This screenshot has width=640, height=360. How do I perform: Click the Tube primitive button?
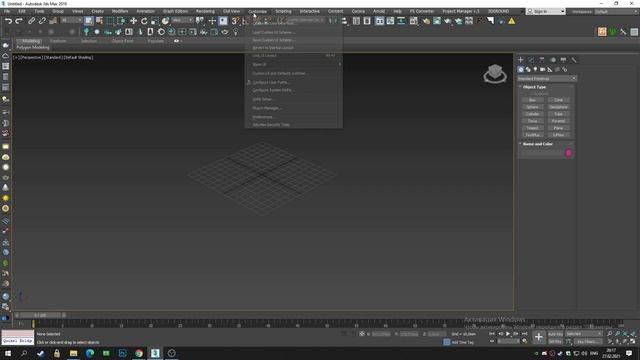[558, 114]
